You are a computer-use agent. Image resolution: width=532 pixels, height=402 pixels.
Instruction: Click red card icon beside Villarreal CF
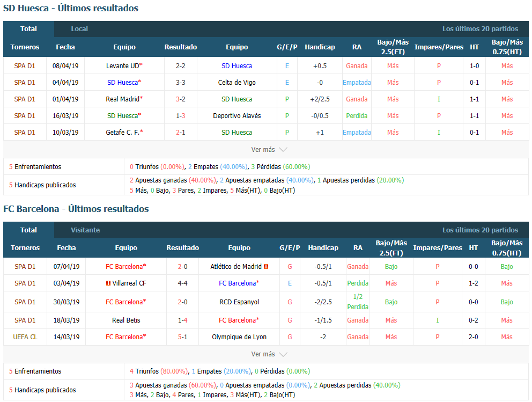pos(108,283)
